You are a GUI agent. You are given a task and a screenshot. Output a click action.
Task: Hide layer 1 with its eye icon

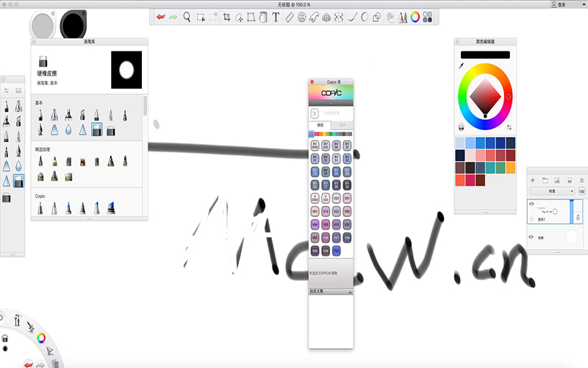[531, 204]
